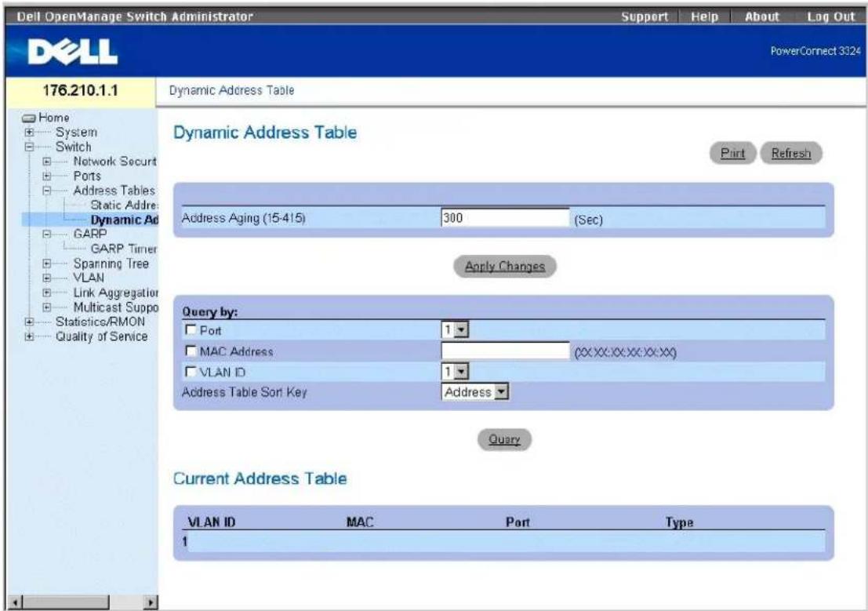
Task: Select System in the tree
Action: [x=76, y=133]
